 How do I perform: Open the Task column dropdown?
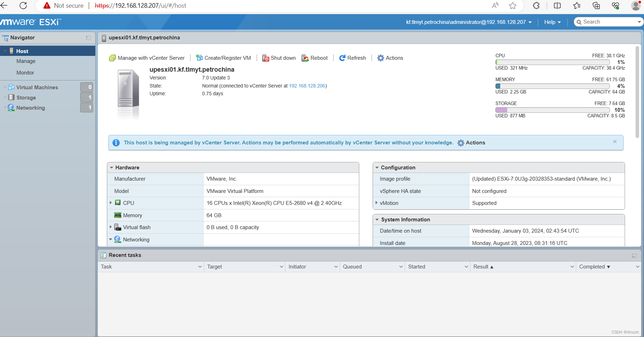200,267
